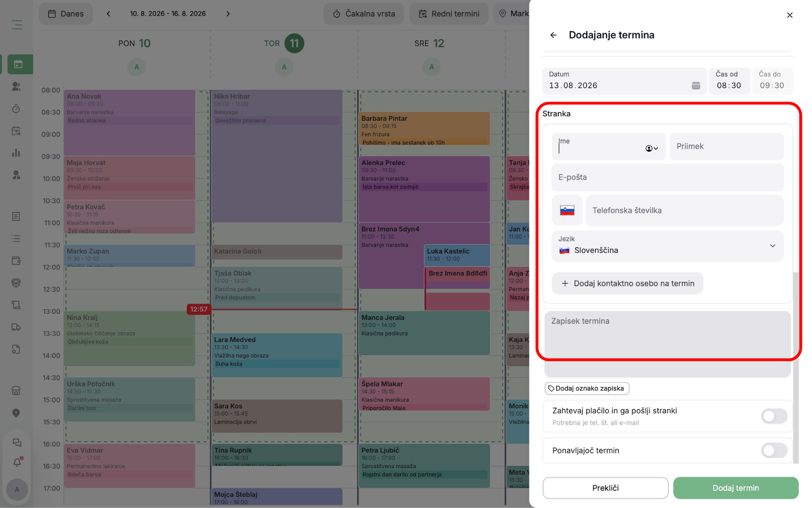The image size is (812, 508).
Task: Open the list icon in sidebar
Action: pyautogui.click(x=16, y=239)
